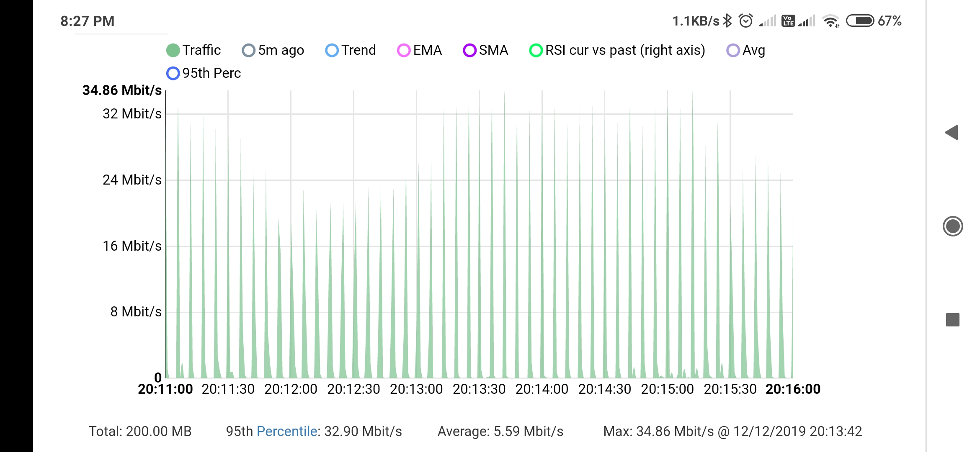Tap the battery icon in status bar
The height and width of the screenshot is (452, 980).
point(860,21)
